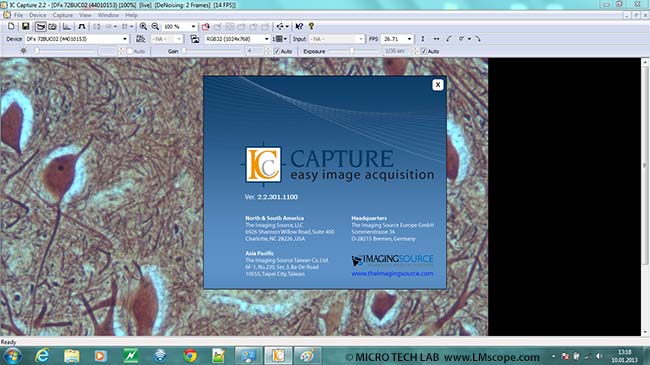The image size is (650, 365).
Task: Click the brightness sun icon
Action: [24, 51]
